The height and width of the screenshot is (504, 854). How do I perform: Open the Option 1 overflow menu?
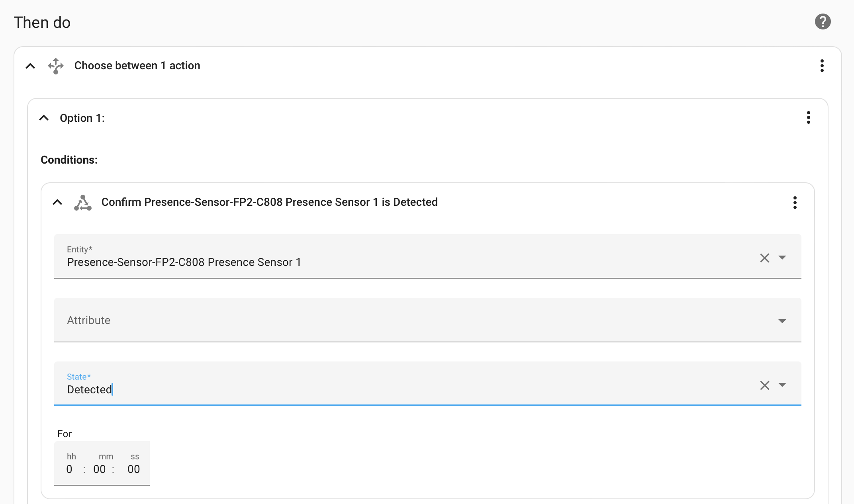point(808,118)
